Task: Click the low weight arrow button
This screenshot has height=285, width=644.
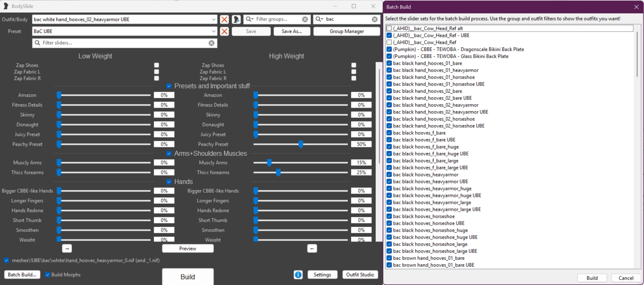Action: [67, 248]
